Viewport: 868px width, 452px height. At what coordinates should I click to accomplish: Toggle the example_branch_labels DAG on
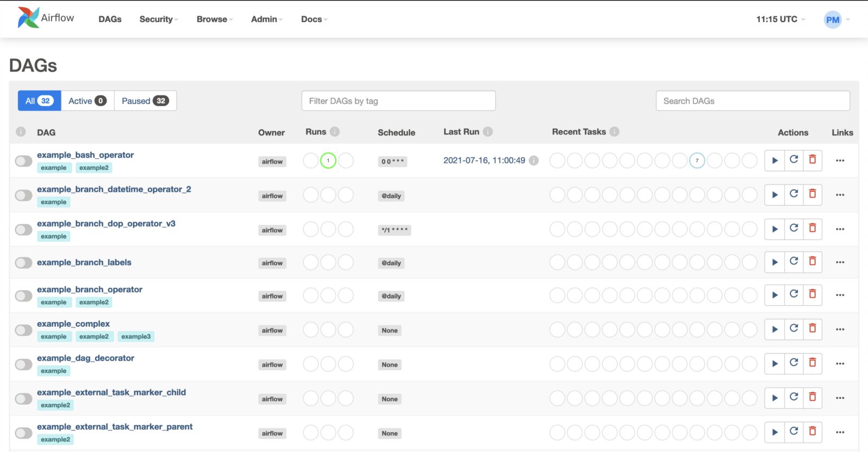tap(24, 263)
